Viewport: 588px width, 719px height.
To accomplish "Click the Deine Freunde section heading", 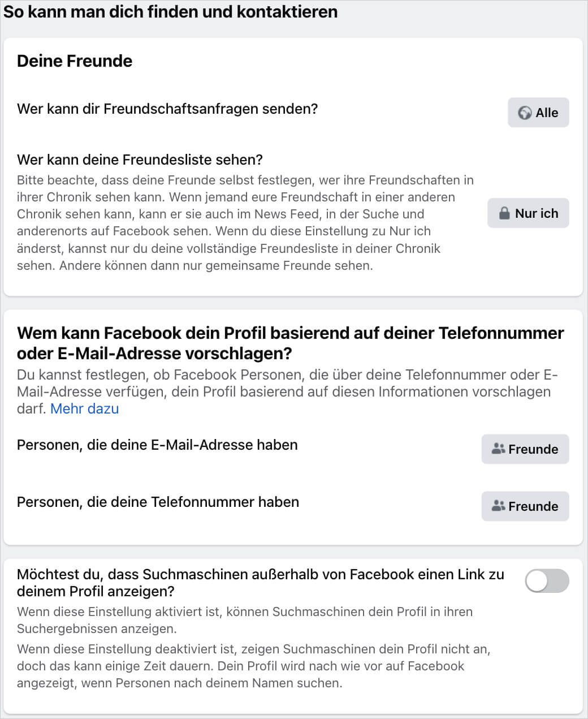I will [75, 61].
